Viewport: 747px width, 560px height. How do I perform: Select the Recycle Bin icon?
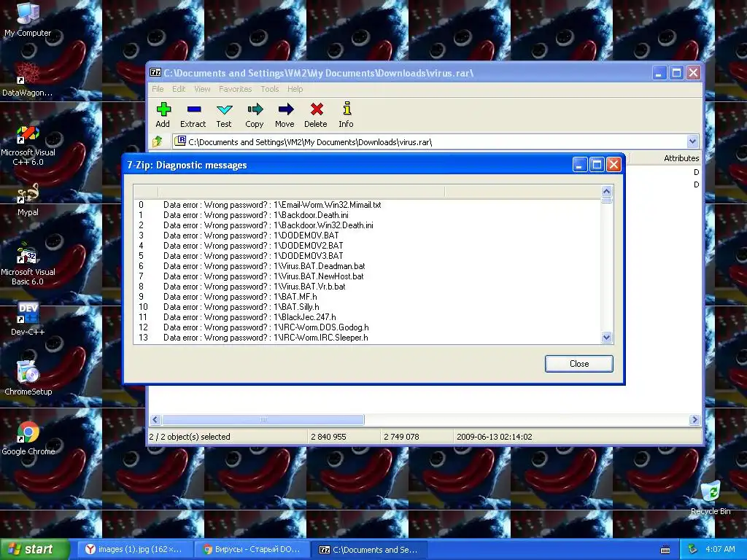[x=711, y=497]
